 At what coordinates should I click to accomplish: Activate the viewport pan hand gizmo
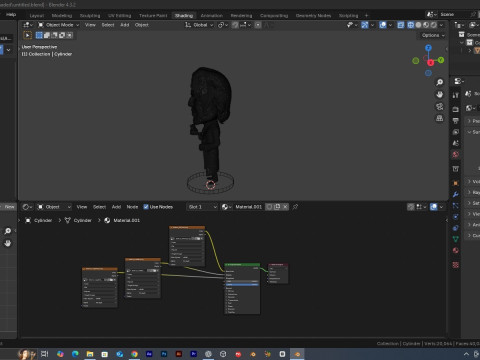pyautogui.click(x=440, y=95)
